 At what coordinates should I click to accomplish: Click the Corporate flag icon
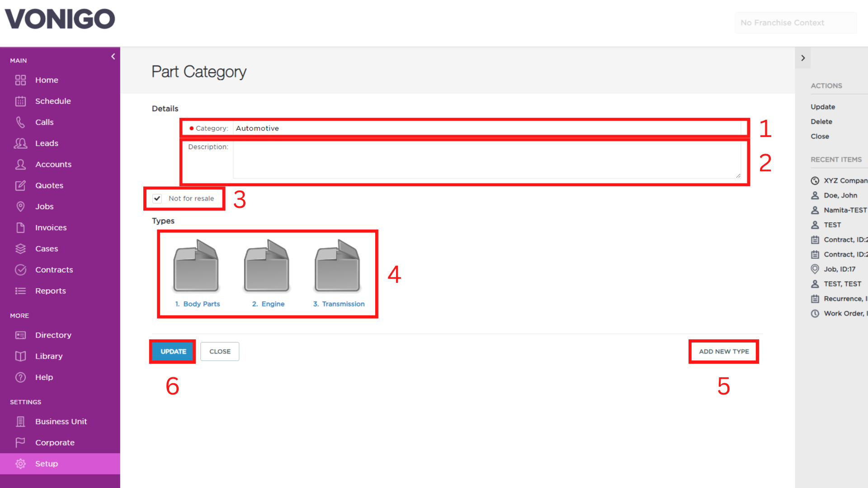20,443
